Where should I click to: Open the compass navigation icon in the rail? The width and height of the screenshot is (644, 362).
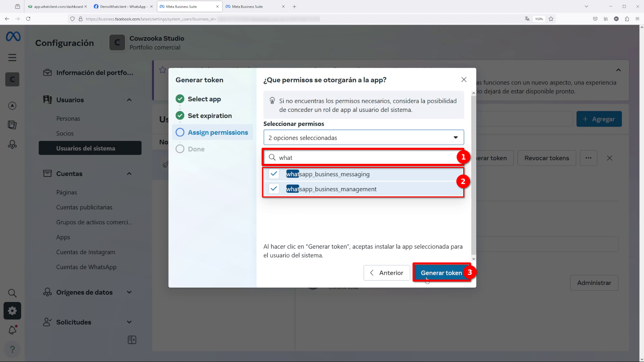[12, 106]
